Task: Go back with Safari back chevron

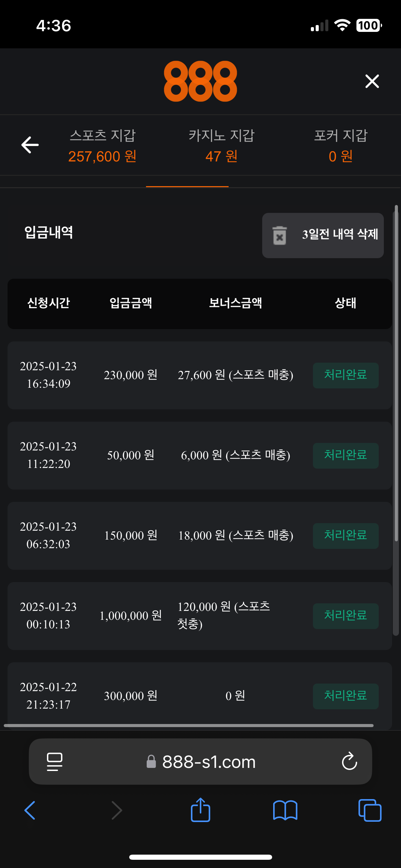Action: click(x=30, y=810)
